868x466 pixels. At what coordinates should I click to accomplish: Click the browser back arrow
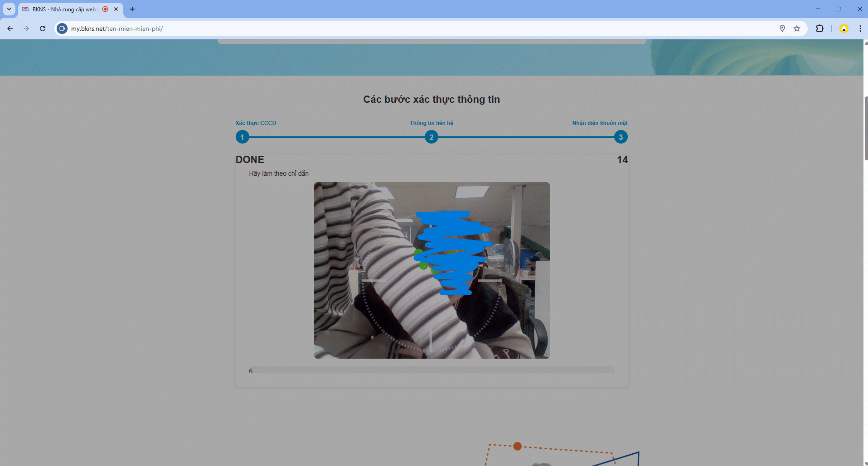[x=10, y=29]
